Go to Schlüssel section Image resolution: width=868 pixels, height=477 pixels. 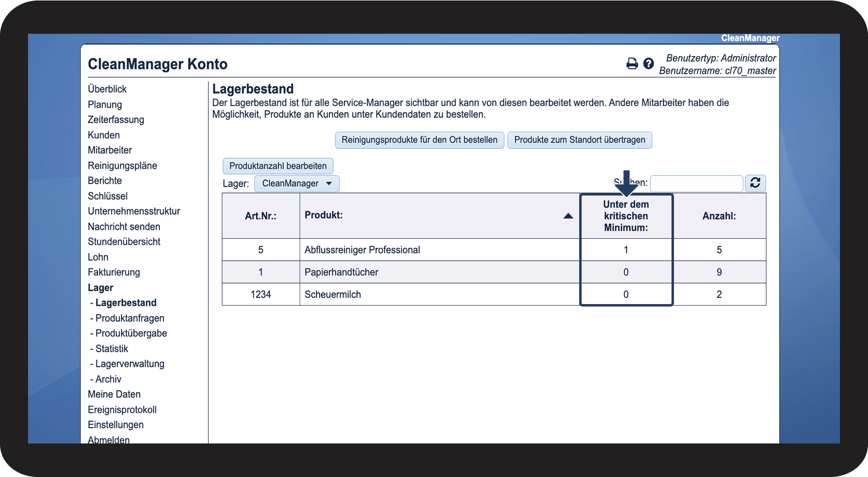[x=108, y=196]
